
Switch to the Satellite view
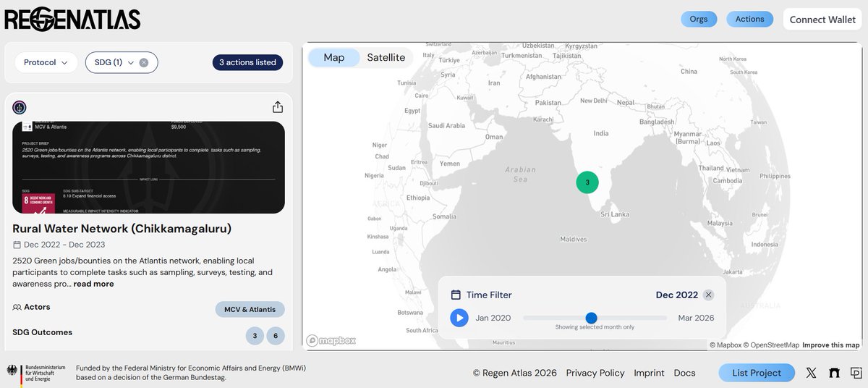[386, 57]
